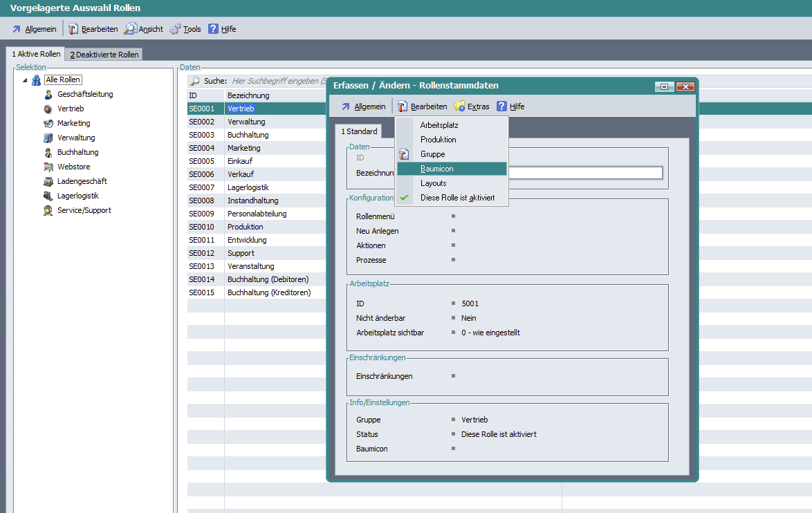The image size is (812, 513).
Task: Click the Geschäftsleitung role icon in tree
Action: click(x=48, y=95)
